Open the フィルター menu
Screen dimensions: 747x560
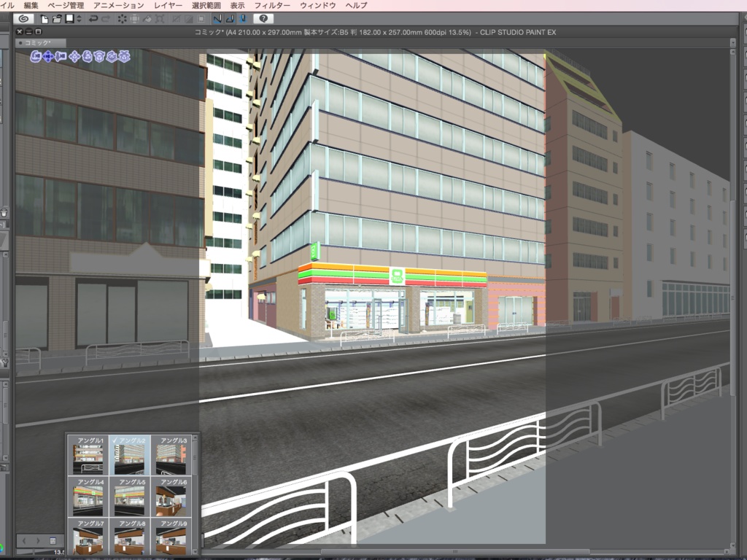click(x=272, y=5)
